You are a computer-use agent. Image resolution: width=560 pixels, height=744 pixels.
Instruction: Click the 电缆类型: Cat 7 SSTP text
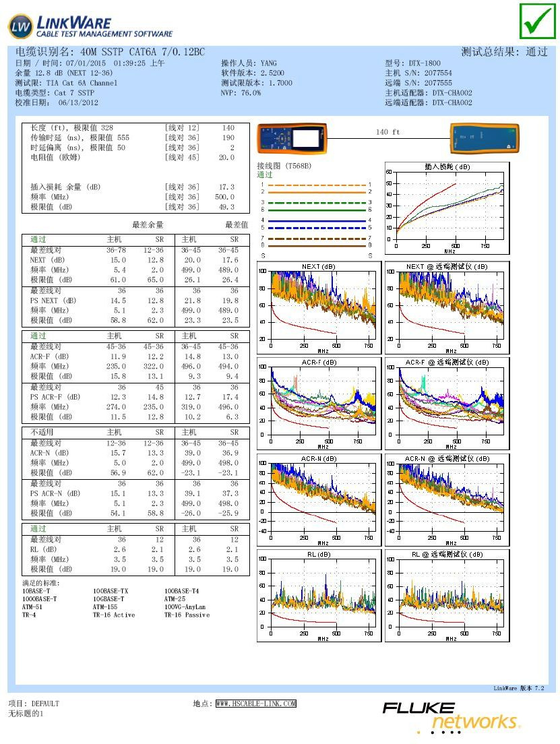coord(55,93)
